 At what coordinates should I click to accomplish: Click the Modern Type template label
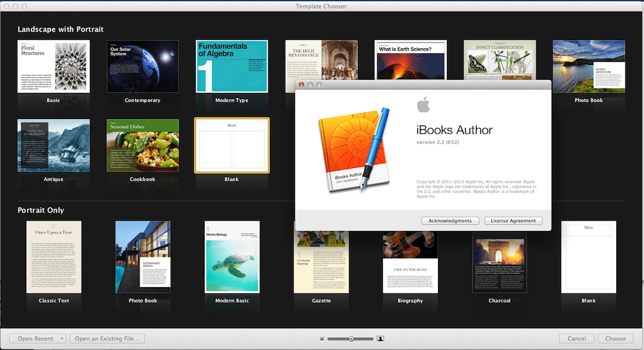[232, 100]
